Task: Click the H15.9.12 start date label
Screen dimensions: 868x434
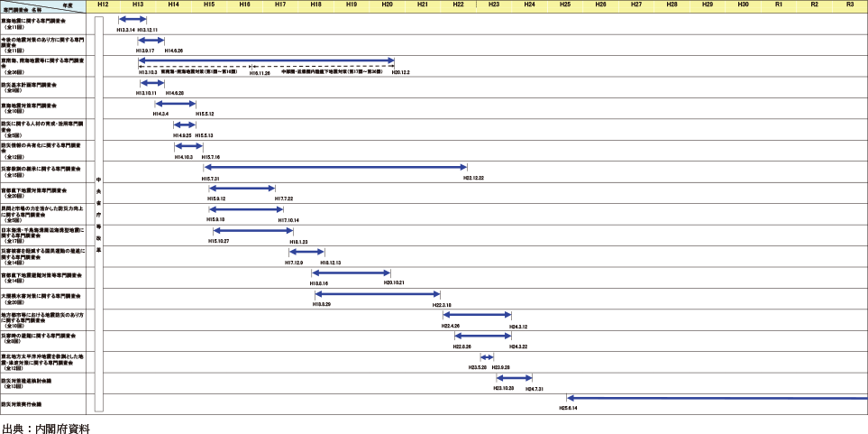Action: [216, 199]
